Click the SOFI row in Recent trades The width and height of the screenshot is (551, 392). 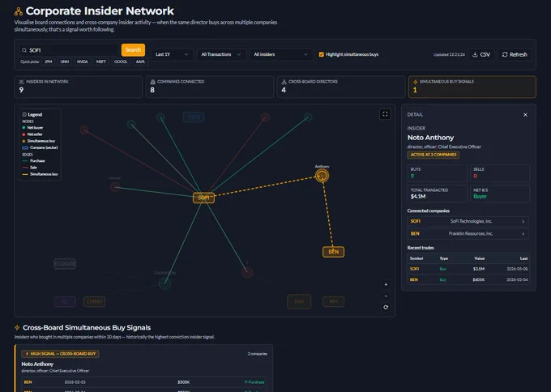468,269
